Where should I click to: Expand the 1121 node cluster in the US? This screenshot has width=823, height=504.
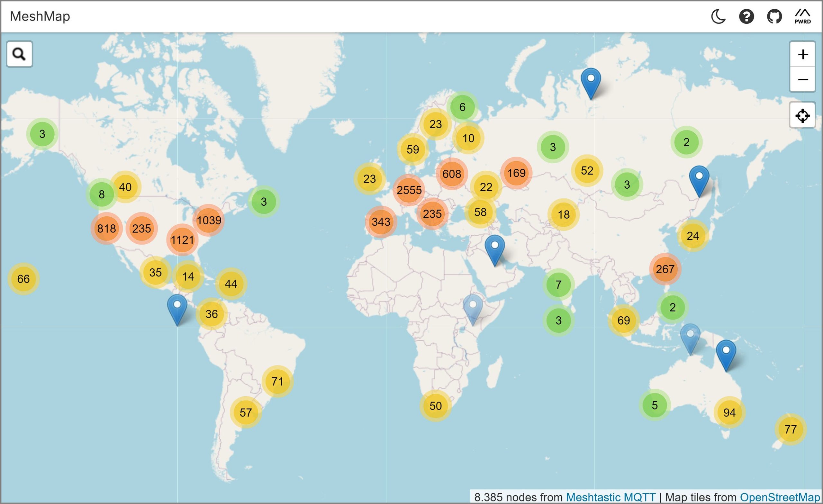182,239
